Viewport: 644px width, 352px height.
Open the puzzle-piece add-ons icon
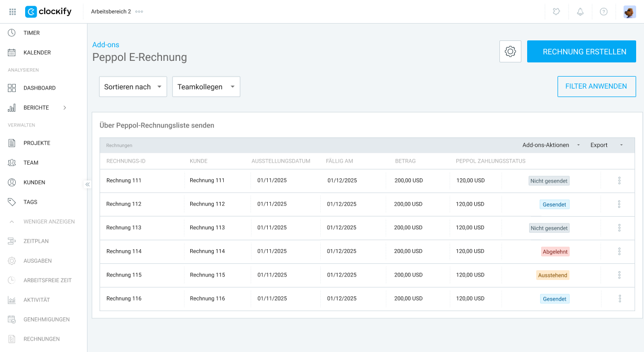pyautogui.click(x=556, y=12)
